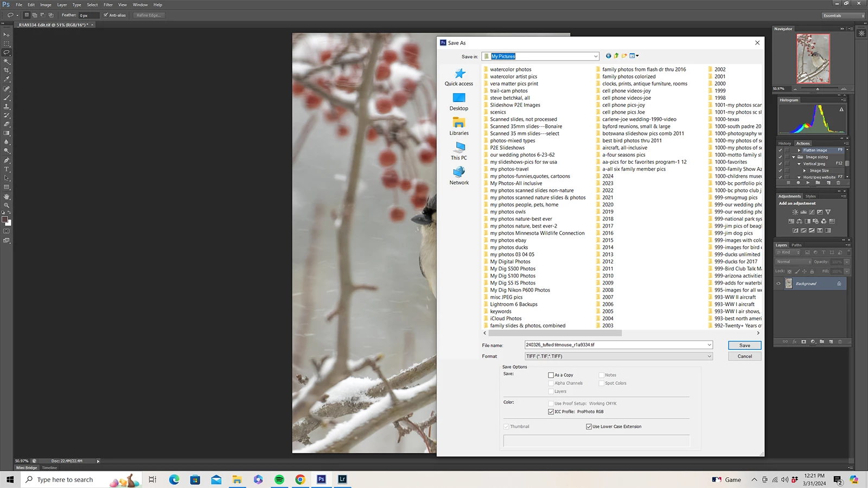868x488 pixels.
Task: Click the Save button
Action: click(x=745, y=345)
